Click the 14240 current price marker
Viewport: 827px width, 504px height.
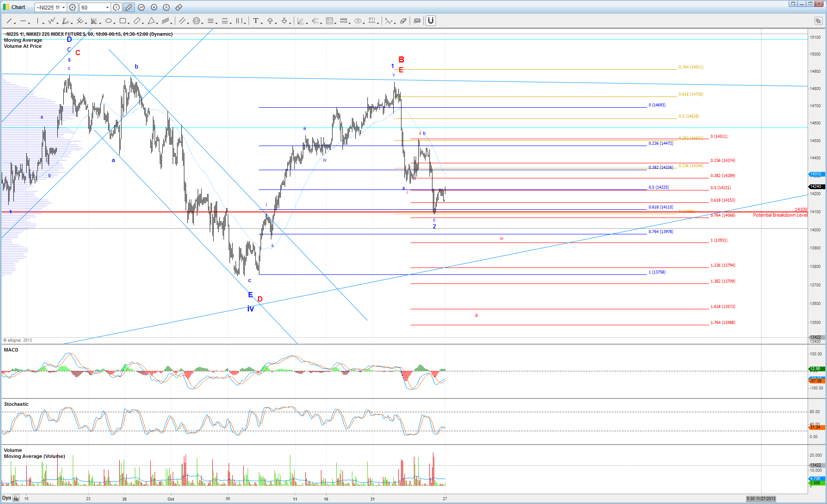click(816, 187)
